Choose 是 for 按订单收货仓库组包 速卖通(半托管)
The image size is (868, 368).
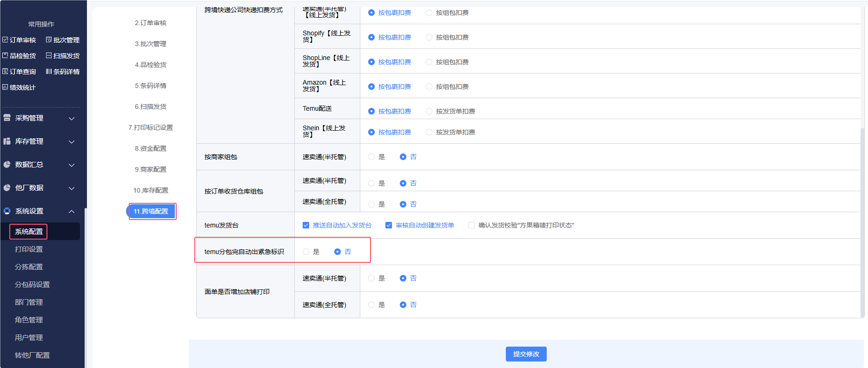(x=371, y=183)
